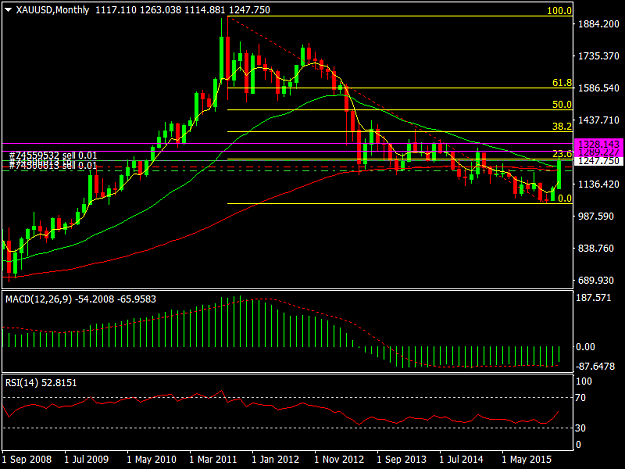Click the 1884.200 price scale value
The width and height of the screenshot is (625, 469).
pyautogui.click(x=599, y=24)
